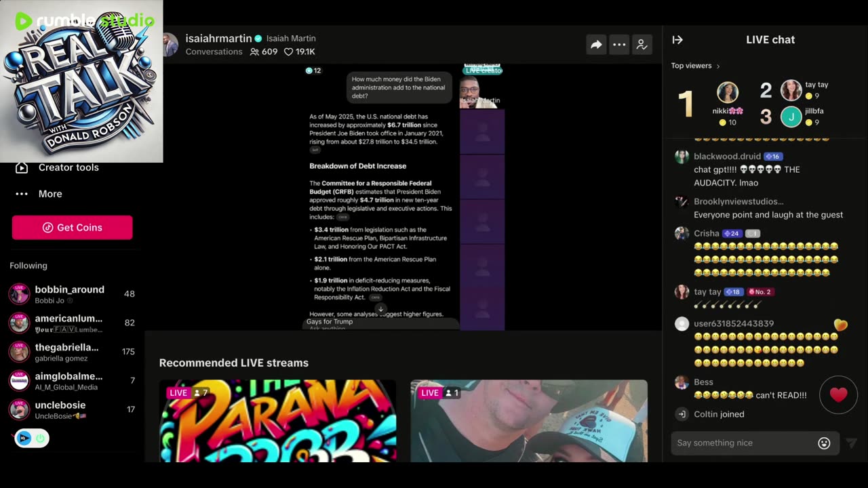The width and height of the screenshot is (868, 488).
Task: Open americanlum... following entry
Action: [72, 323]
